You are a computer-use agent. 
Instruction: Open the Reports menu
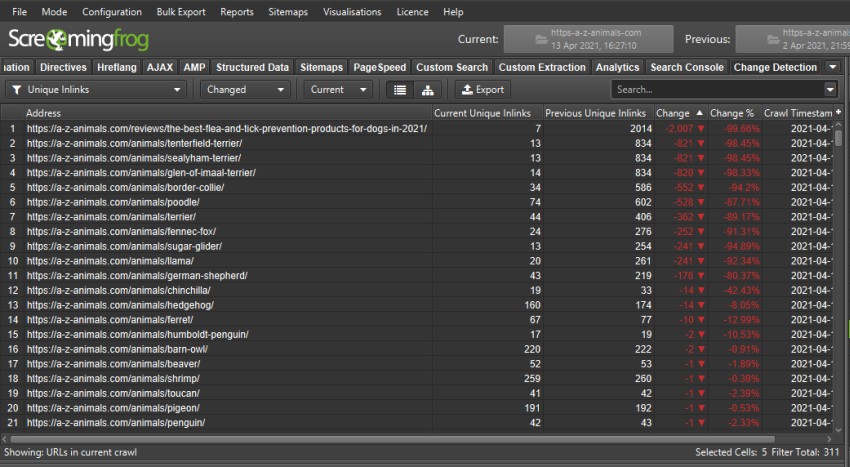click(237, 12)
